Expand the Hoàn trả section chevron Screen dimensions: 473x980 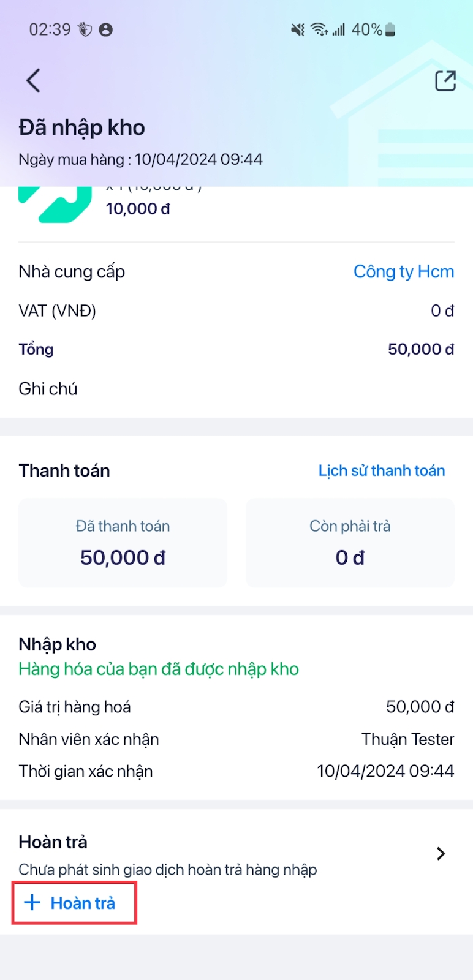pyautogui.click(x=441, y=853)
